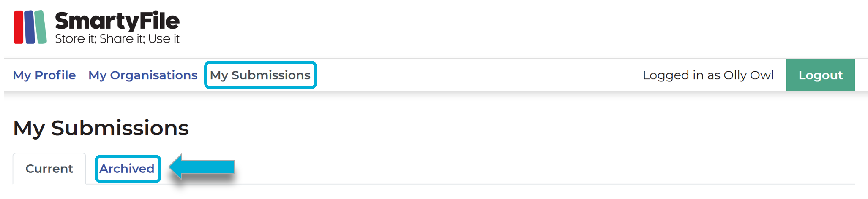Click the SmartyFile wordmark text
The height and width of the screenshot is (199, 868).
click(117, 21)
